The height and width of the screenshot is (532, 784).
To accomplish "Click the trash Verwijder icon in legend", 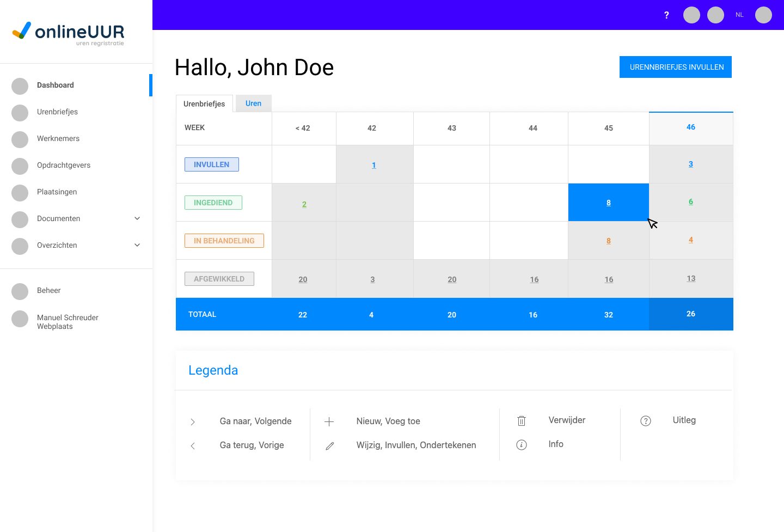I will tap(522, 421).
